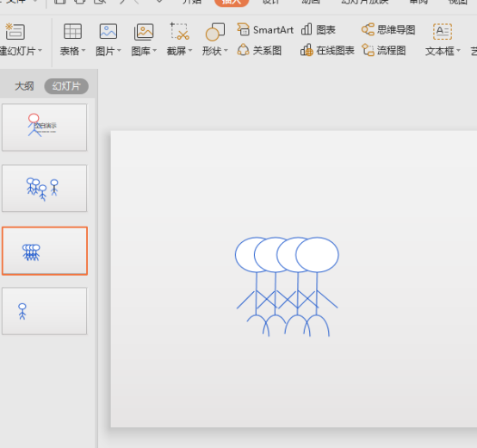Click the Flowchart (流程图) button
Image resolution: width=477 pixels, height=448 pixels.
[x=384, y=50]
